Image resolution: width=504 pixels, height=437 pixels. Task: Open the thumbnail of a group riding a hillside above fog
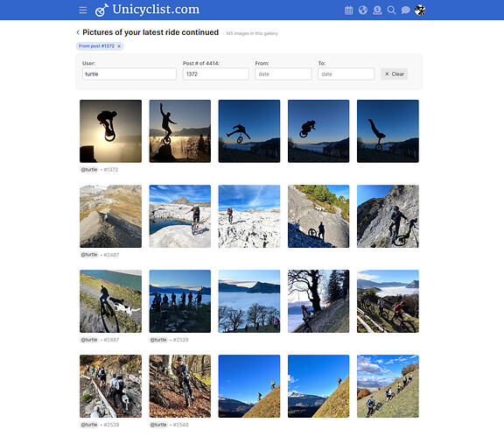tap(388, 301)
